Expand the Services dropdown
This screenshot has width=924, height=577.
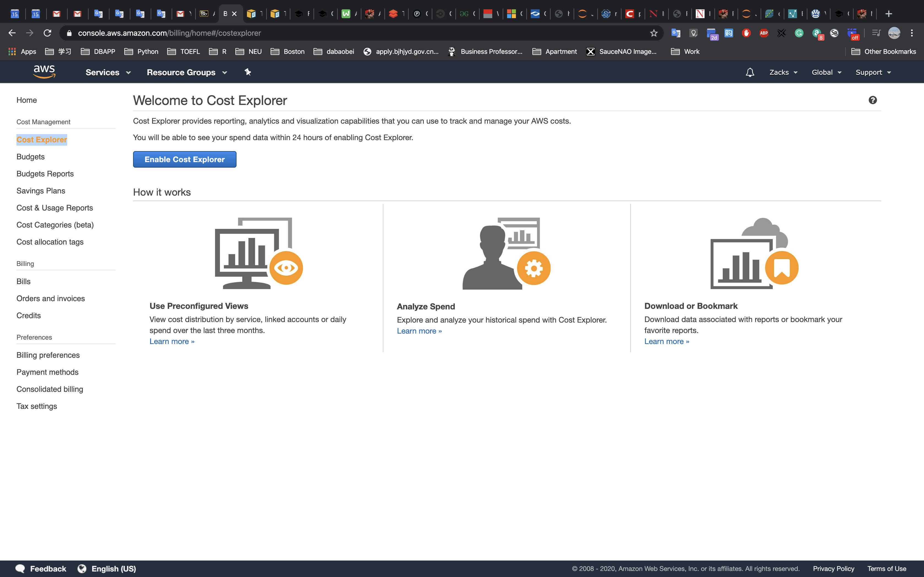108,73
